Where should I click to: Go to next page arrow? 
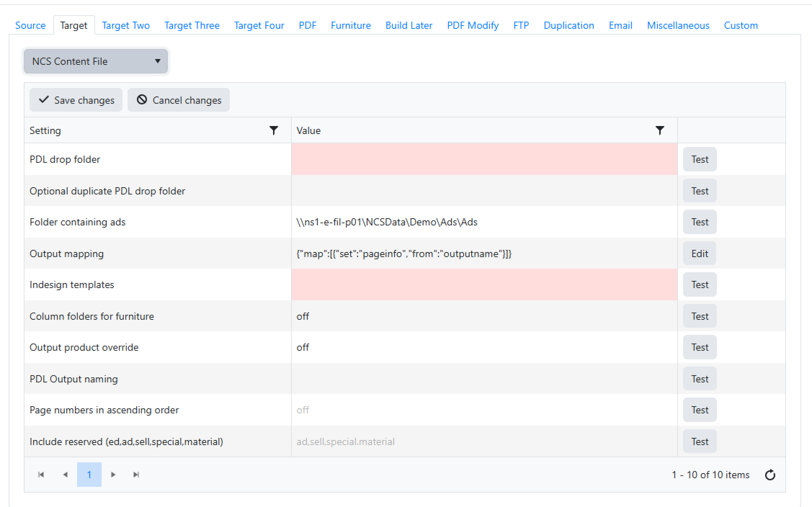pos(113,475)
